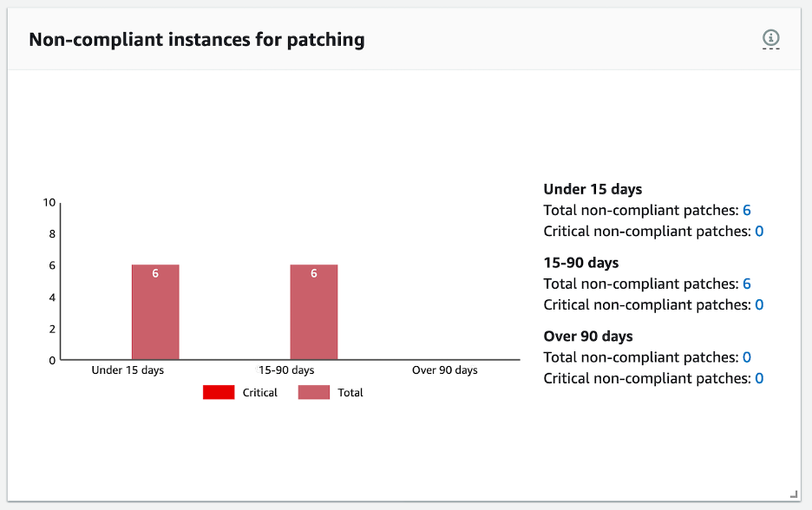The height and width of the screenshot is (510, 812).
Task: Click the Total legend text label
Action: tap(352, 392)
